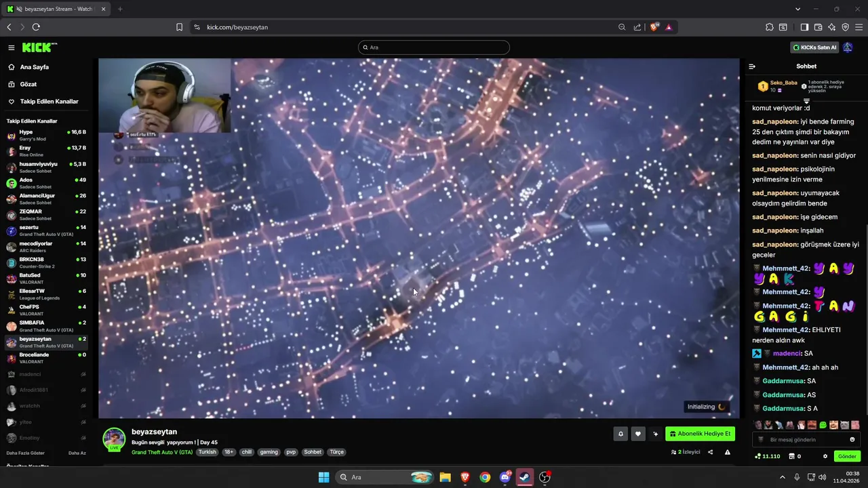Open Gözat browse page

point(28,84)
